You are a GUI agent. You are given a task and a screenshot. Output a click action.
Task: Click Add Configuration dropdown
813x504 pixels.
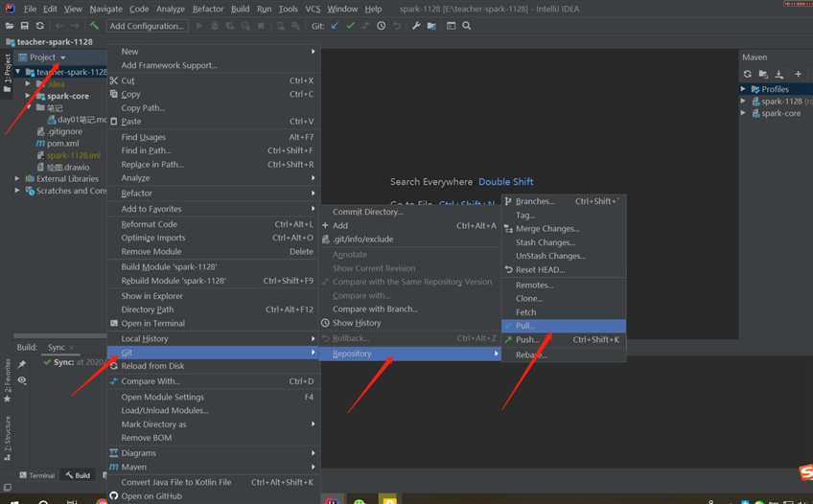[x=148, y=26]
